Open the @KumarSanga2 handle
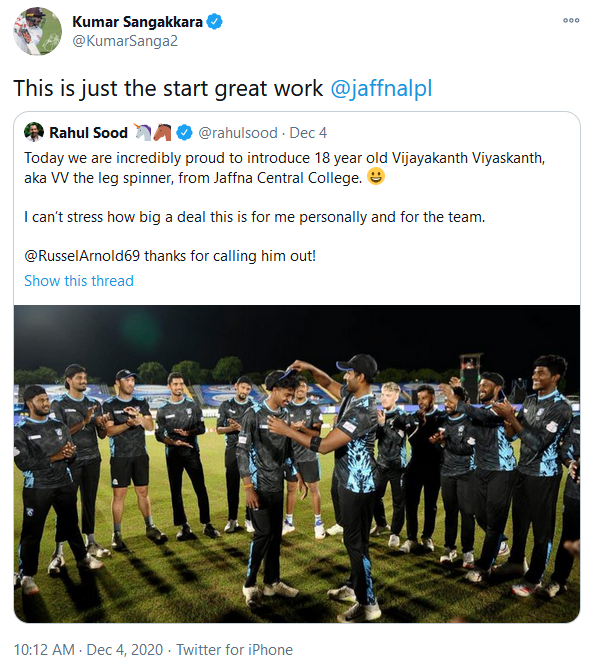 point(125,41)
